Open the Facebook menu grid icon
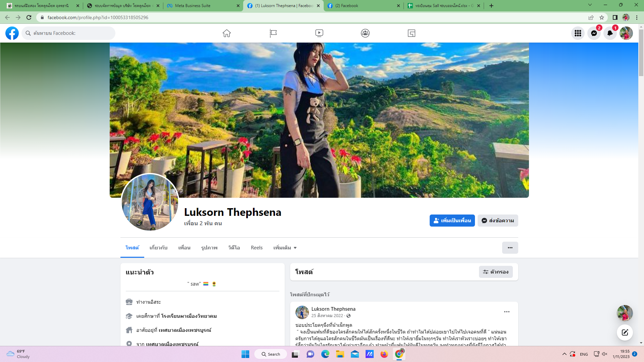The height and width of the screenshot is (362, 644). [x=578, y=33]
